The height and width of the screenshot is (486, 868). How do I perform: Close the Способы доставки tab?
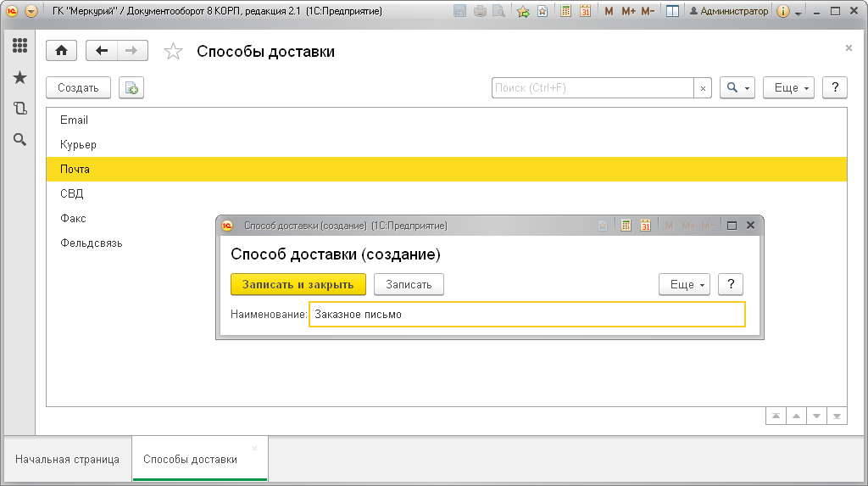coord(254,448)
